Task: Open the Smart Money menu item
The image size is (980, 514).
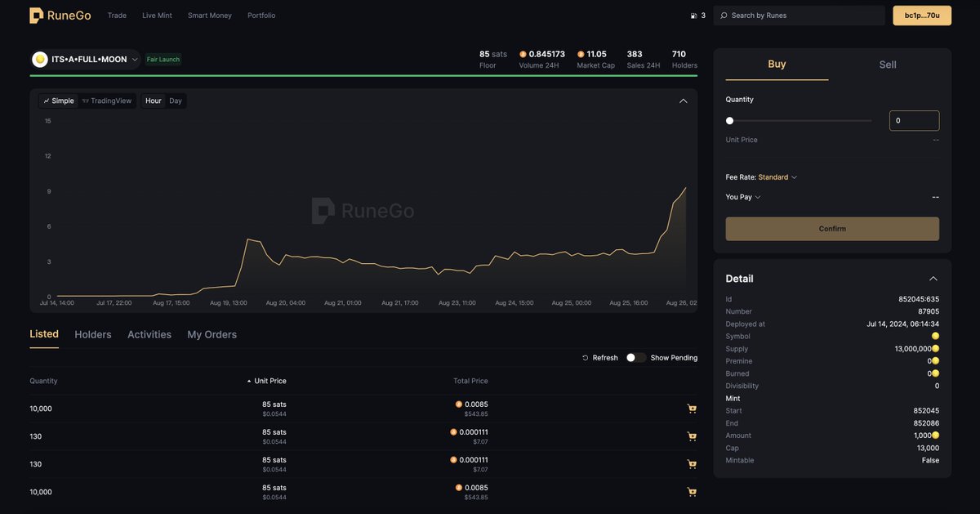Action: coord(209,15)
